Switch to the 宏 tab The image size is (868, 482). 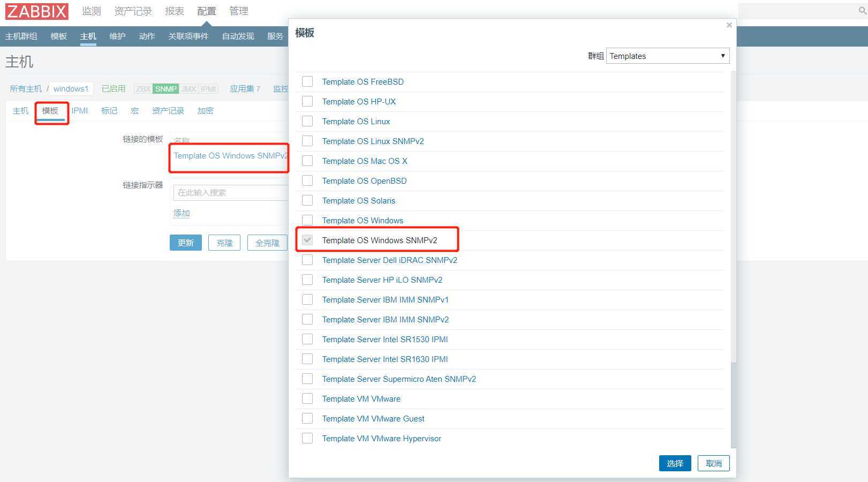tap(134, 110)
